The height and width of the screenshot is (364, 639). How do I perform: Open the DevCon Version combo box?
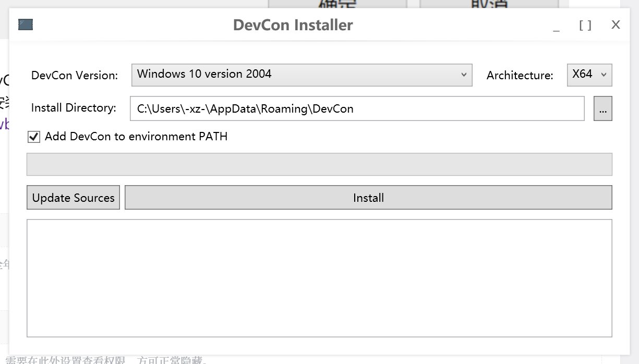click(301, 75)
